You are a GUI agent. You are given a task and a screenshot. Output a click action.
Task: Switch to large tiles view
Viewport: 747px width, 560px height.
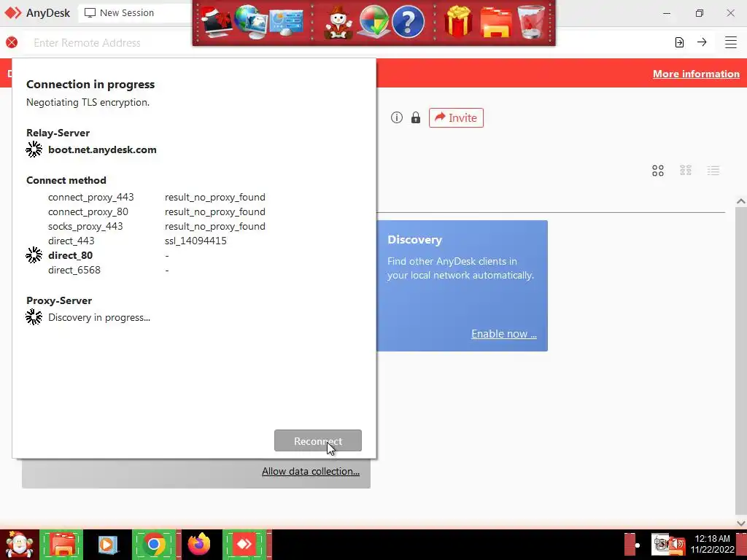(x=658, y=171)
